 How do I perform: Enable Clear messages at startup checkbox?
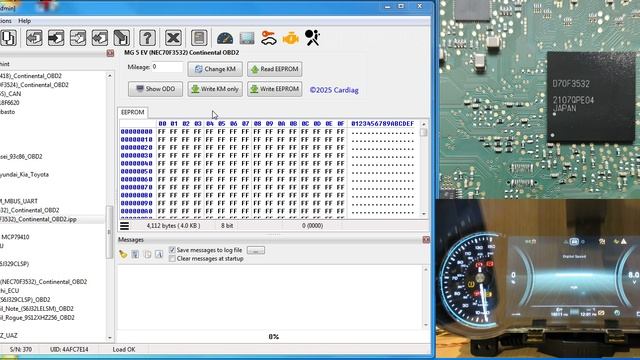[172, 259]
